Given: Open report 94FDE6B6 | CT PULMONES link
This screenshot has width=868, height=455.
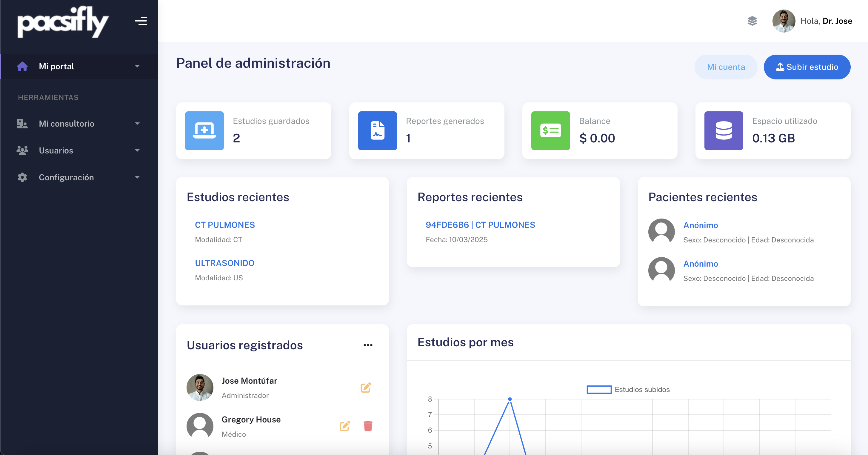Looking at the screenshot, I should 480,225.
